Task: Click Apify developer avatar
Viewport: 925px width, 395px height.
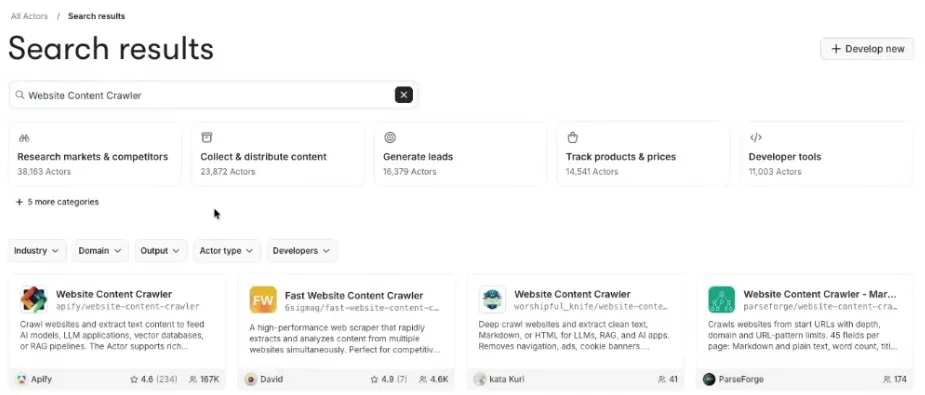Action: [21, 379]
